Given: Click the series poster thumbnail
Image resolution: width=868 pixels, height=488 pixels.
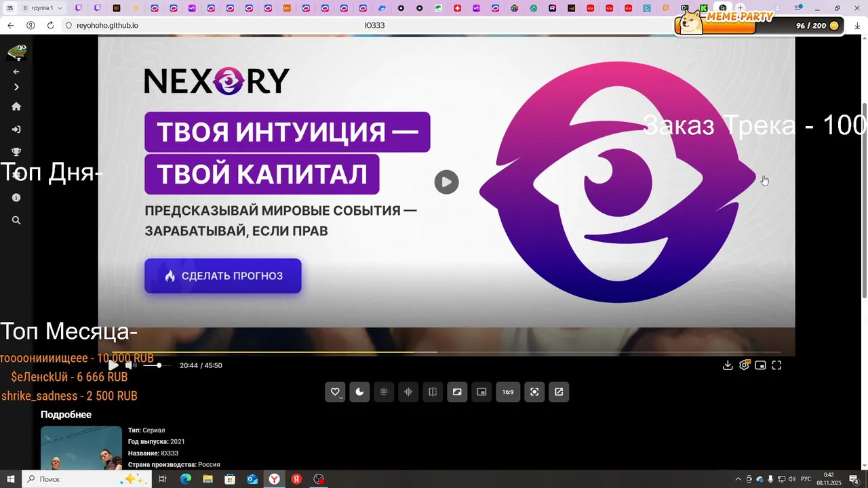Looking at the screenshot, I should click(x=81, y=448).
